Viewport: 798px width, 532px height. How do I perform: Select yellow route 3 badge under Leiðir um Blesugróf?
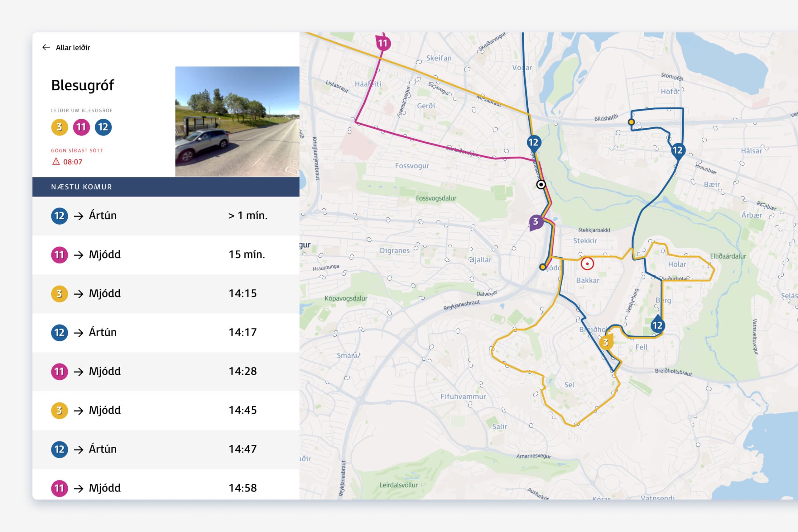click(x=60, y=127)
